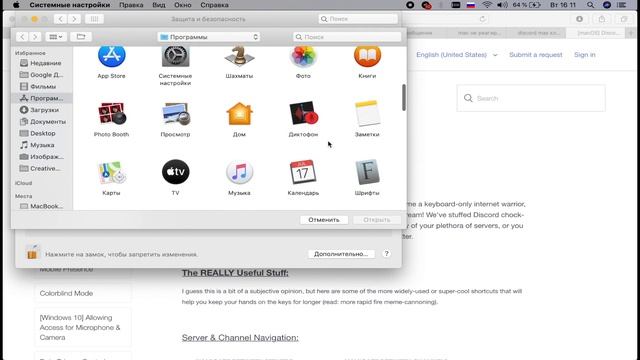This screenshot has height=360, width=640.
Task: Show all preferences grid button
Action: 94,19
